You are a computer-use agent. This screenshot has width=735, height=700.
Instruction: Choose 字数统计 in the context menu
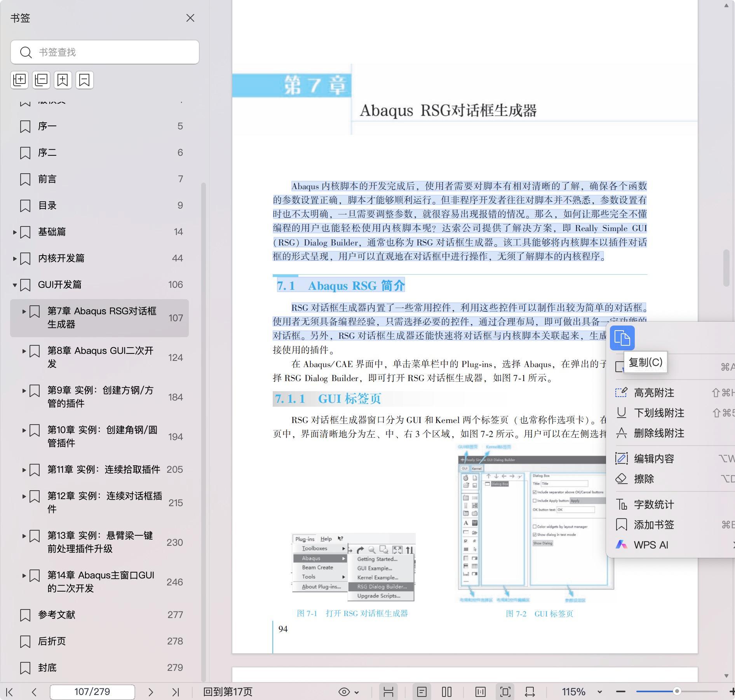[x=654, y=505]
